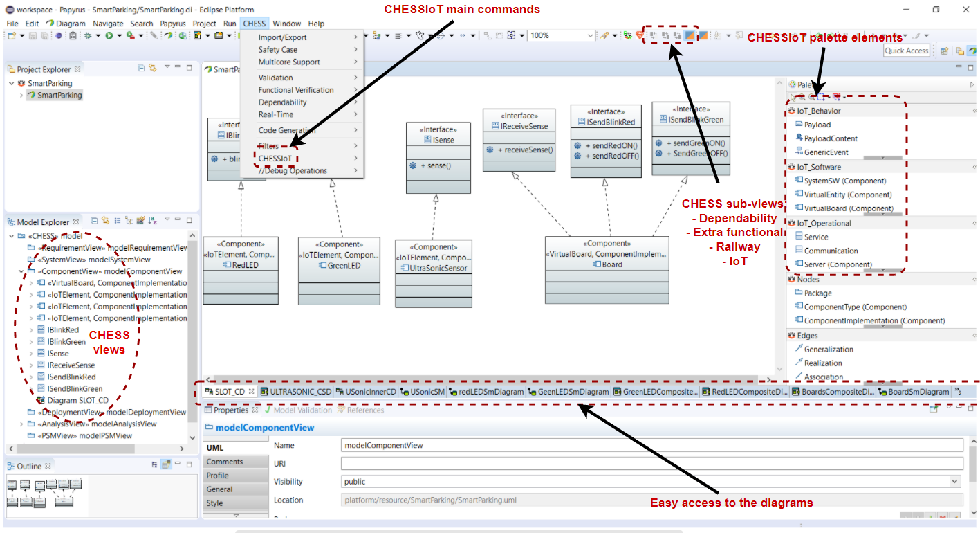Select the Package palette tool
Screen dimensions: 980x533
tap(813, 293)
